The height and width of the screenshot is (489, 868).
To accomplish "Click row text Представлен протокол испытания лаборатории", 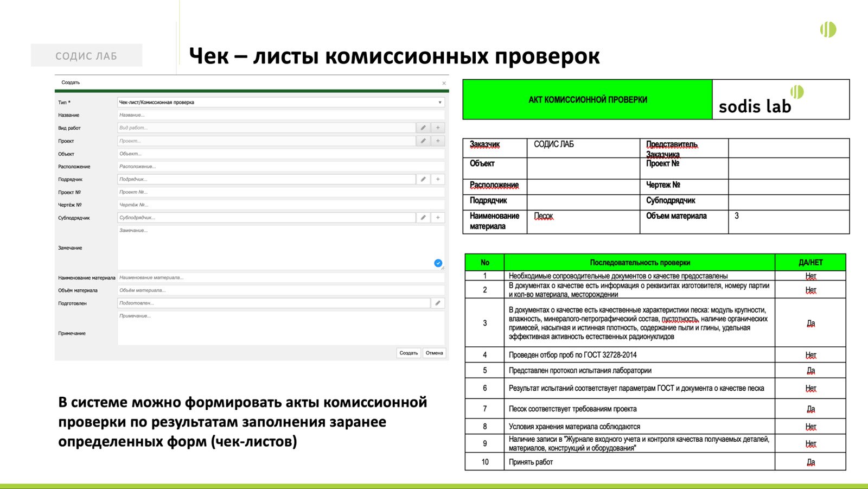I will pos(580,371).
